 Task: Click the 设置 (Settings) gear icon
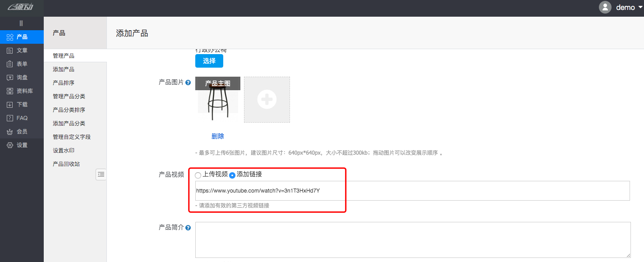(x=9, y=145)
